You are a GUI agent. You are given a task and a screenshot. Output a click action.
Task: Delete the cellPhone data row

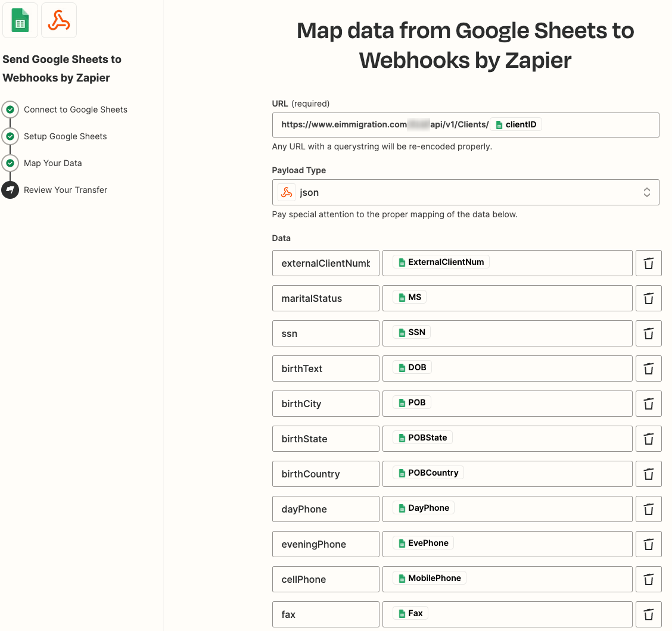pos(648,579)
